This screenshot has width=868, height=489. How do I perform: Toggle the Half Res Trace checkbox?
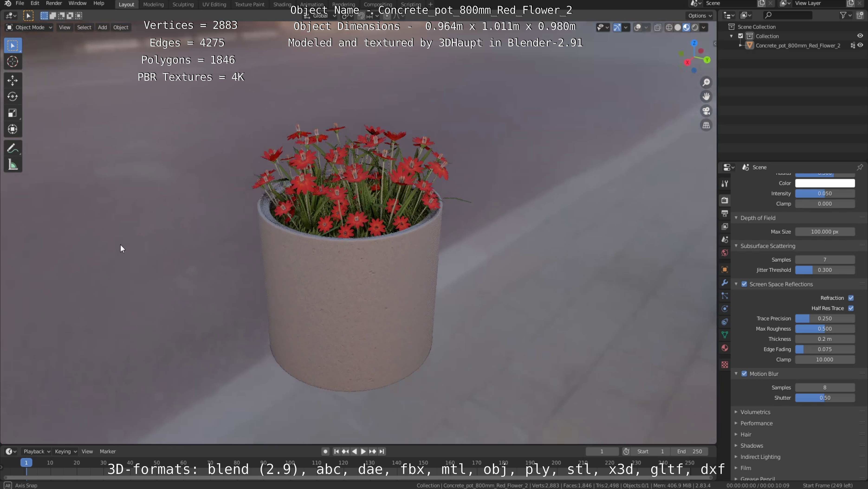click(x=851, y=308)
